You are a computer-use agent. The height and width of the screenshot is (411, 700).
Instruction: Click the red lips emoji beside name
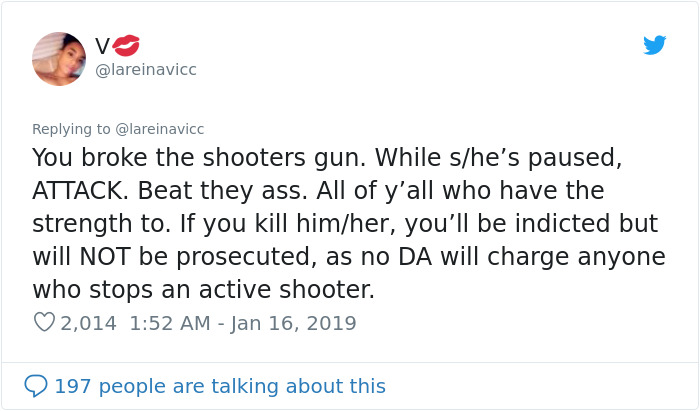pos(127,45)
